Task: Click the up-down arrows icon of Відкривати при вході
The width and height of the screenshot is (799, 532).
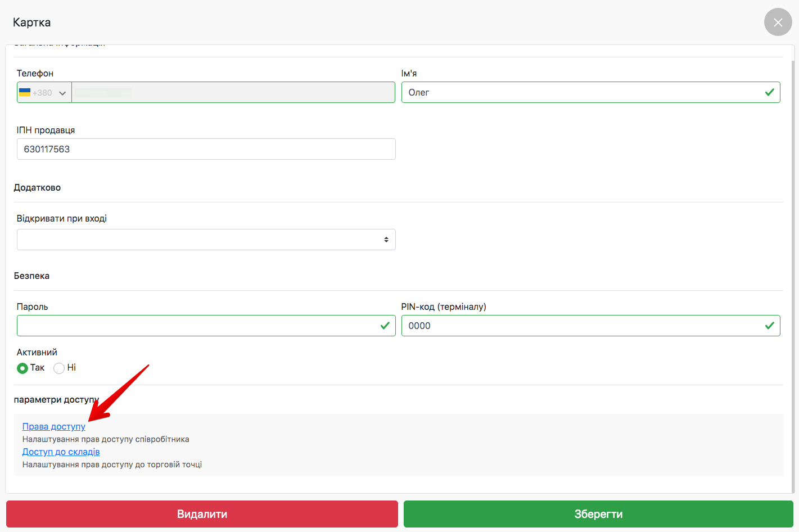Action: pos(386,240)
